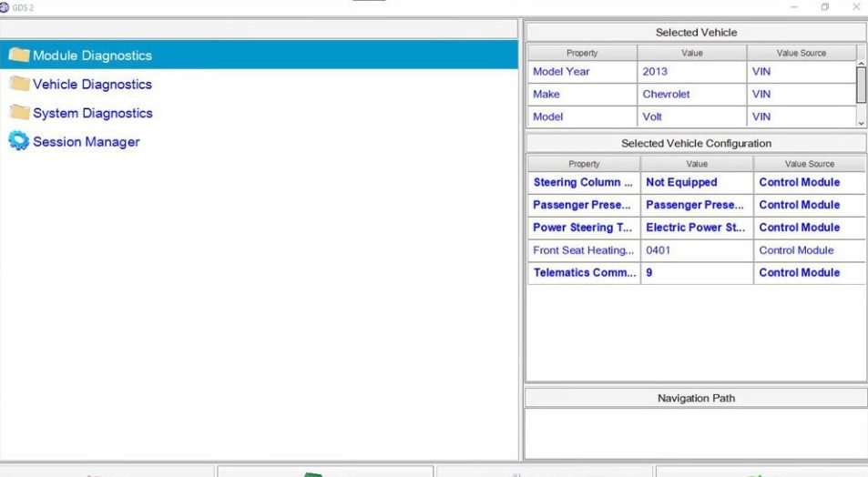Select Passenger Prese... value cell
Viewport: 868px width, 477px height.
click(x=697, y=205)
